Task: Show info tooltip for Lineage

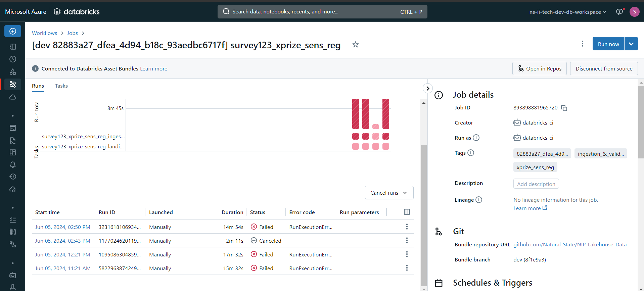Action: click(x=479, y=200)
